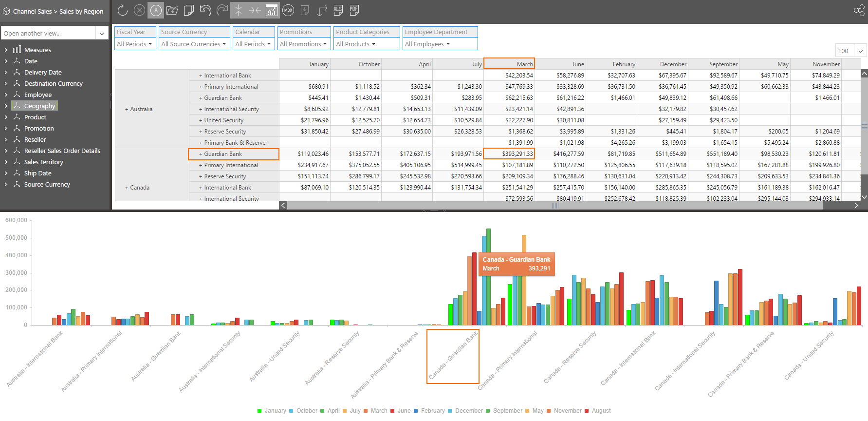Open the MDX query icon

(288, 10)
